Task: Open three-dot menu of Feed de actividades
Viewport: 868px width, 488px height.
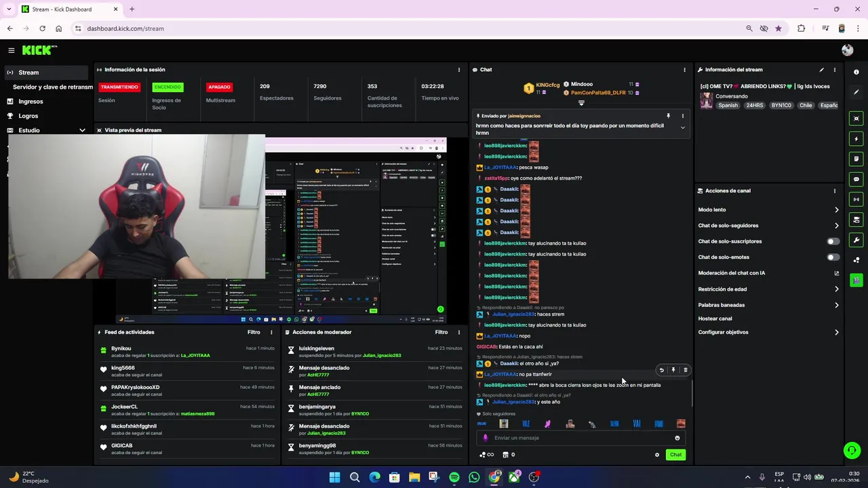Action: tap(271, 332)
